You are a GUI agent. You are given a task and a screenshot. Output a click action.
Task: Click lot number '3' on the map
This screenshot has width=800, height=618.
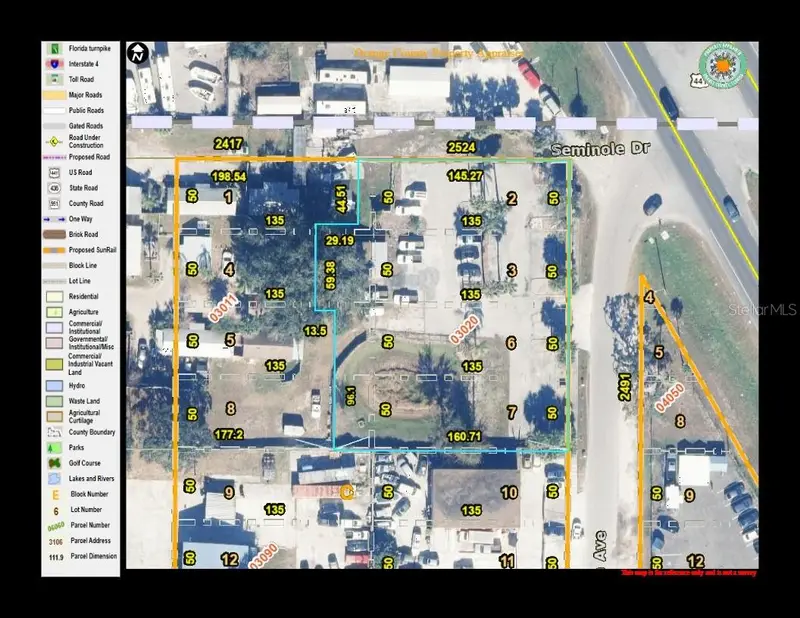click(x=512, y=270)
